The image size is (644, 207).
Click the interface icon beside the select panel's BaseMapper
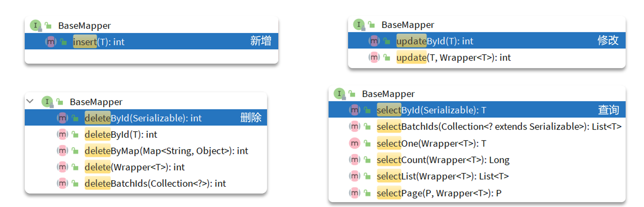339,94
